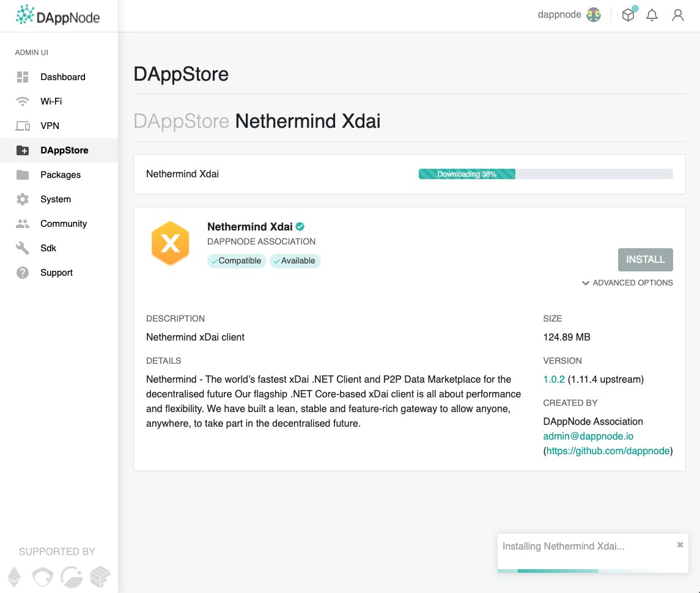Click the dappnode identity avatar

[x=594, y=15]
